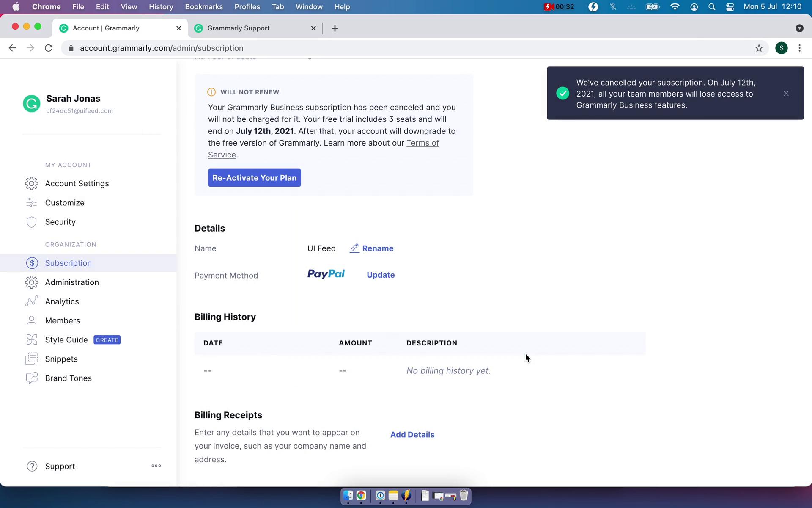Click Update next to PayPal method
Image resolution: width=812 pixels, height=508 pixels.
(381, 275)
